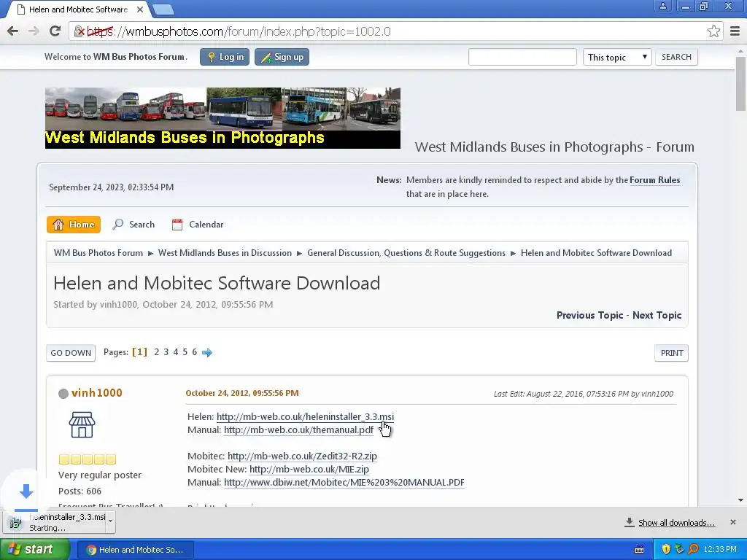Open the Forum Rules link
747x560 pixels.
click(x=654, y=180)
